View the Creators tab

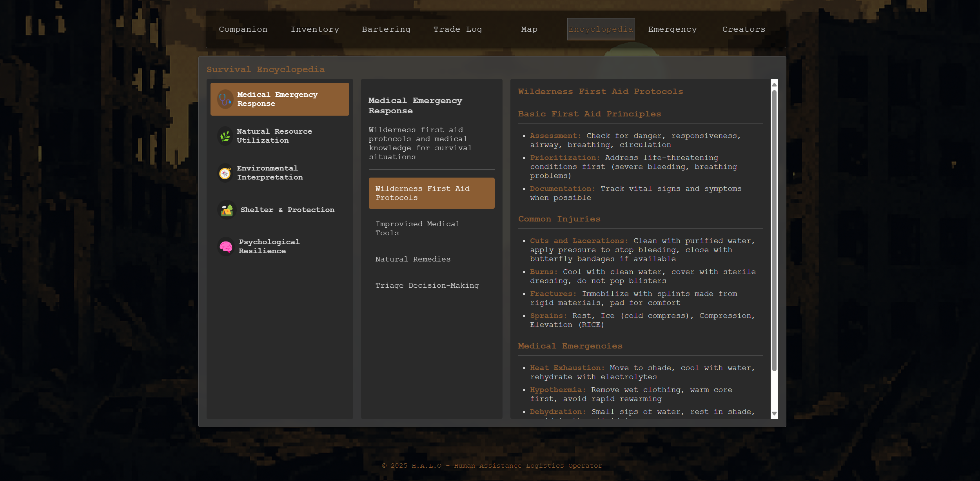point(744,29)
